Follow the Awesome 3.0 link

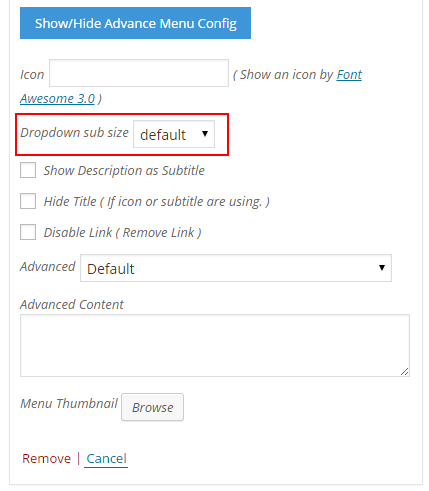point(57,99)
